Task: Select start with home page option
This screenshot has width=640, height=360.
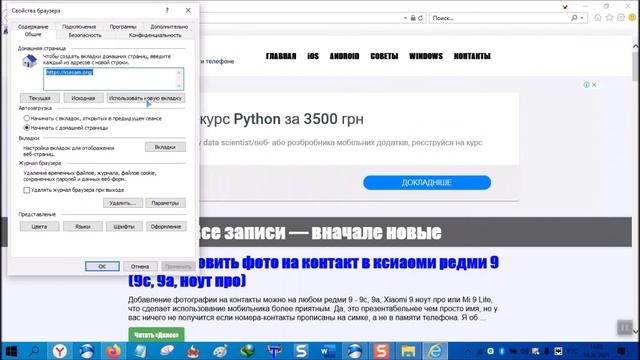Action: [x=27, y=128]
